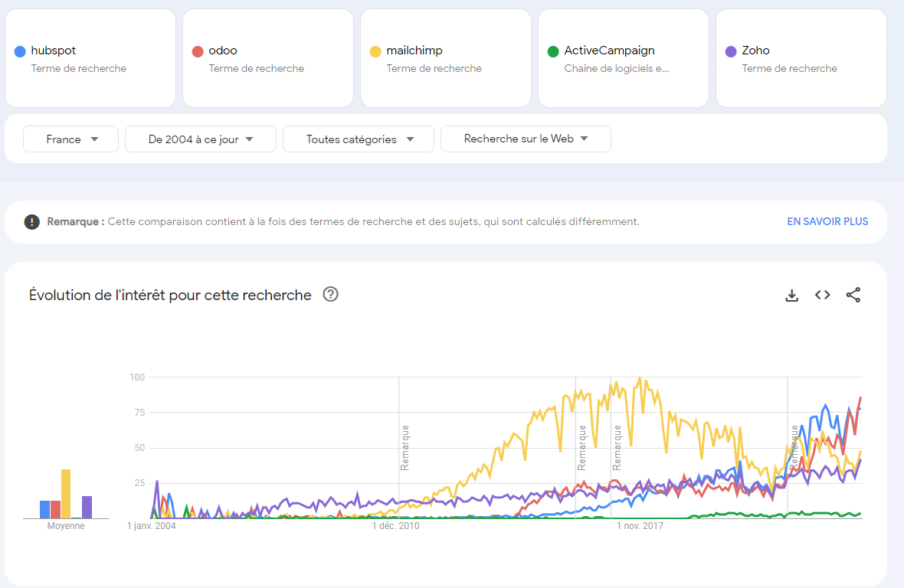Click the Remarque warning exclamation icon

31,222
